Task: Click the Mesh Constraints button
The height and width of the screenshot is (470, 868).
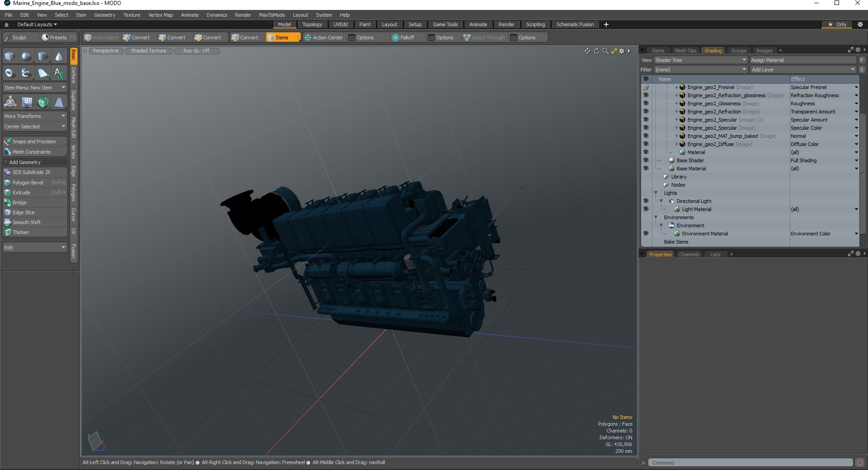Action: [x=35, y=152]
